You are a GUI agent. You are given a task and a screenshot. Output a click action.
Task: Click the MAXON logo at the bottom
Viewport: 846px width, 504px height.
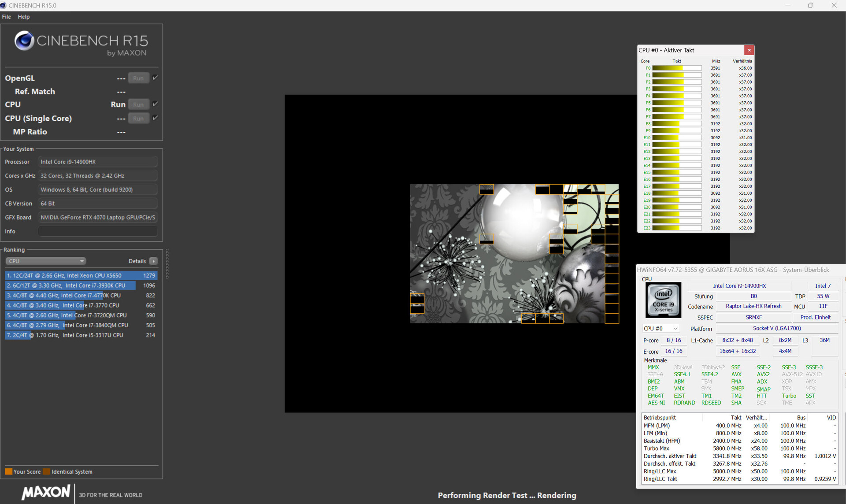[x=46, y=493]
